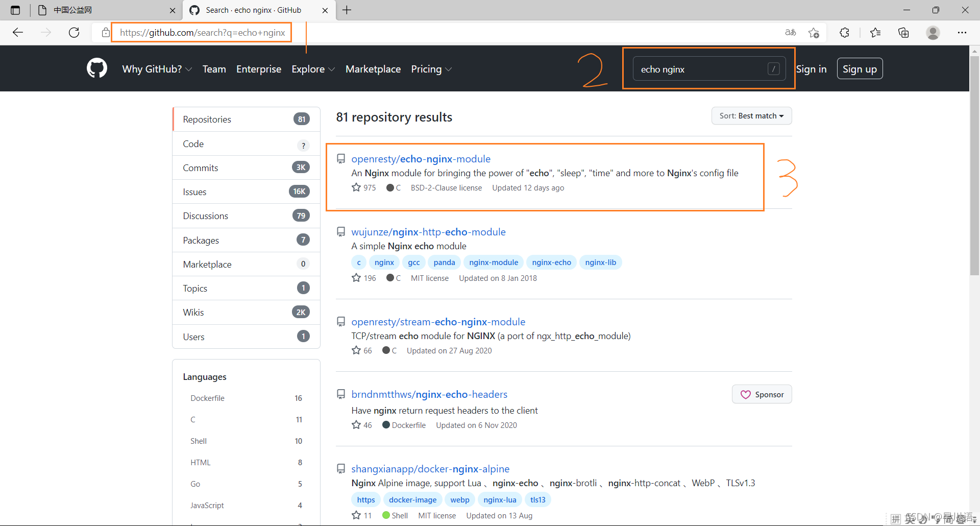Filter by Dockerfile language

click(247, 398)
